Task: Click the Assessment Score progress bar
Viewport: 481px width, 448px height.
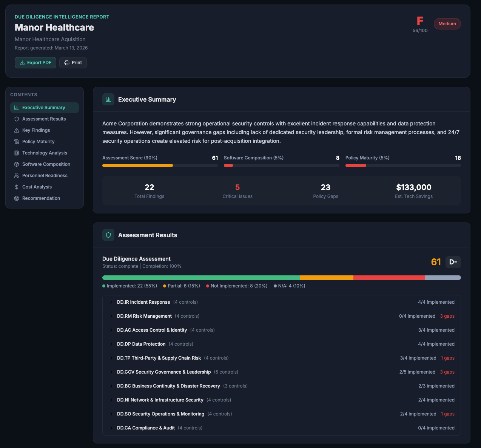Action: tap(160, 165)
